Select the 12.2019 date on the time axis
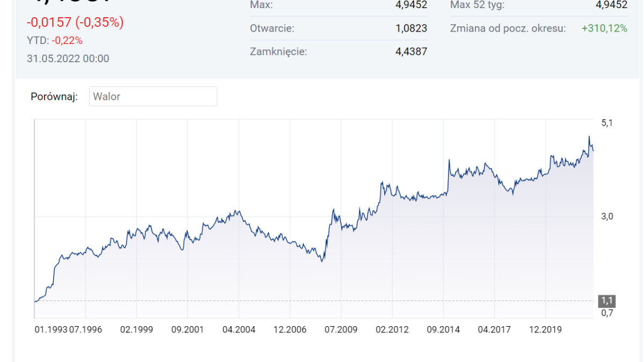 click(x=545, y=329)
